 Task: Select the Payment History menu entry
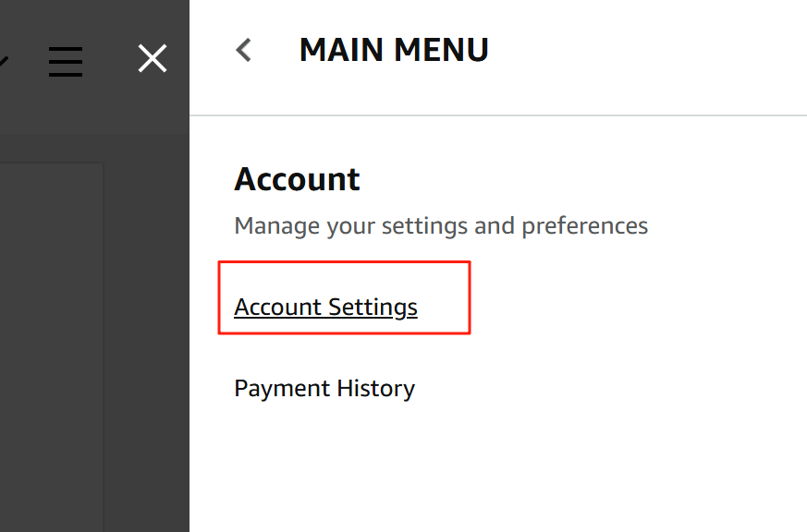click(x=324, y=388)
